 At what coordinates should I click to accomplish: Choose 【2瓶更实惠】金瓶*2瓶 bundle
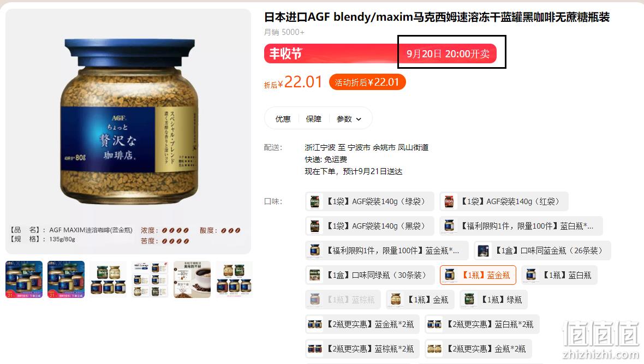(478, 349)
